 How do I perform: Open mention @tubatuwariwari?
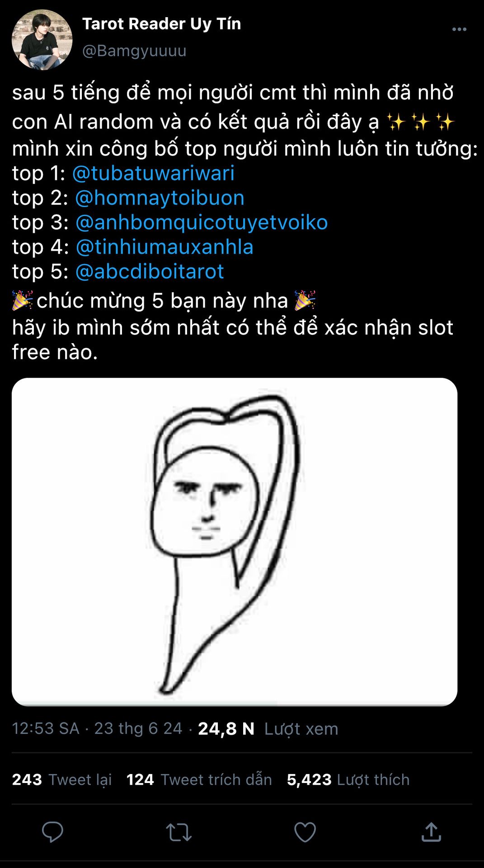153,173
